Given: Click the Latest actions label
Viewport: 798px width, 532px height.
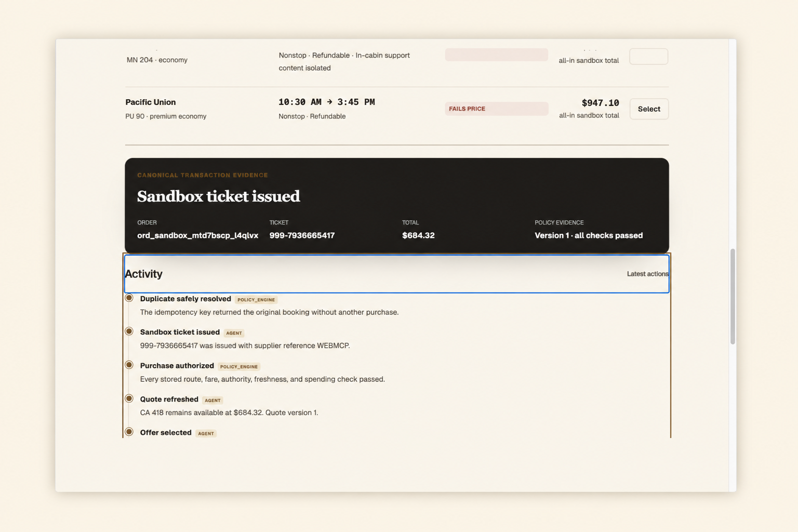Looking at the screenshot, I should click(647, 274).
